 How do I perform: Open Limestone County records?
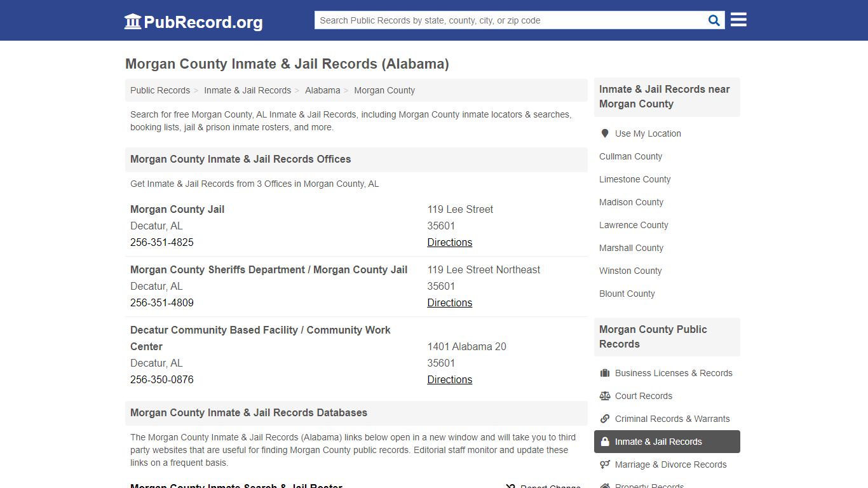635,179
